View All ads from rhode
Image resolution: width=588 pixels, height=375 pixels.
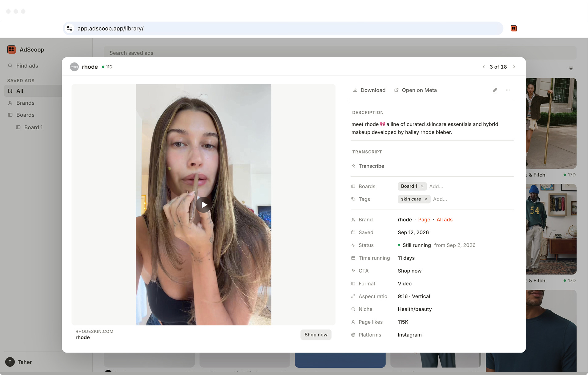pyautogui.click(x=445, y=220)
